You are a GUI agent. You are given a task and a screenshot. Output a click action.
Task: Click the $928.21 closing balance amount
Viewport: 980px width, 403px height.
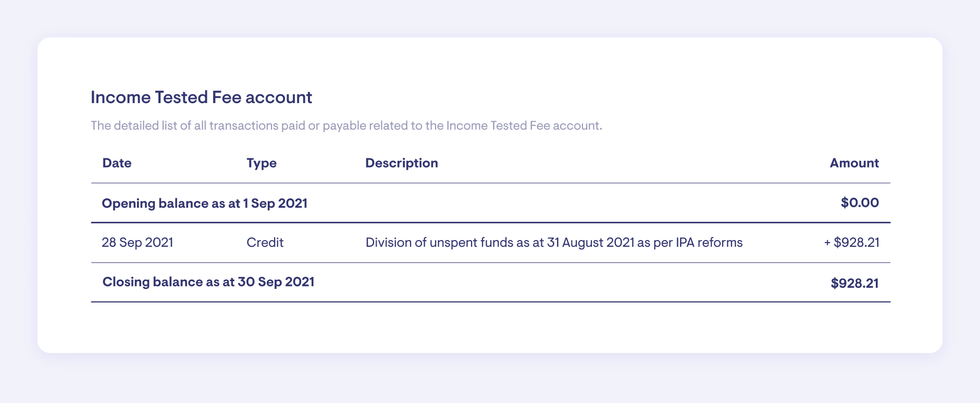[854, 283]
